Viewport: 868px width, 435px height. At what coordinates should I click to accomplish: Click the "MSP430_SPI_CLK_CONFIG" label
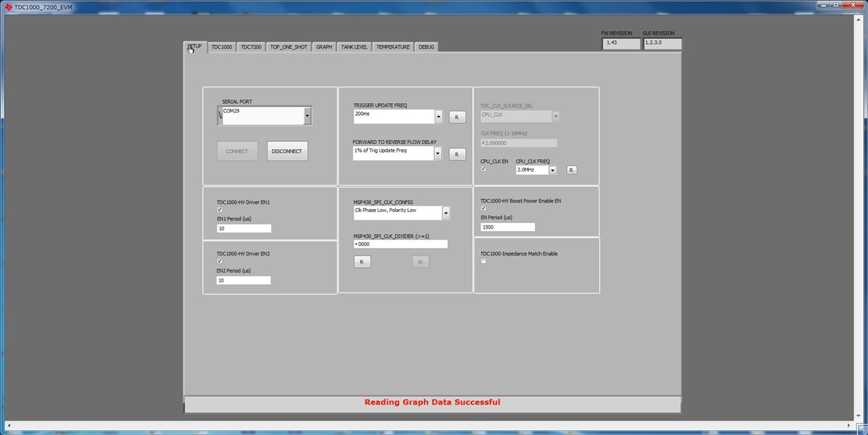click(x=383, y=203)
